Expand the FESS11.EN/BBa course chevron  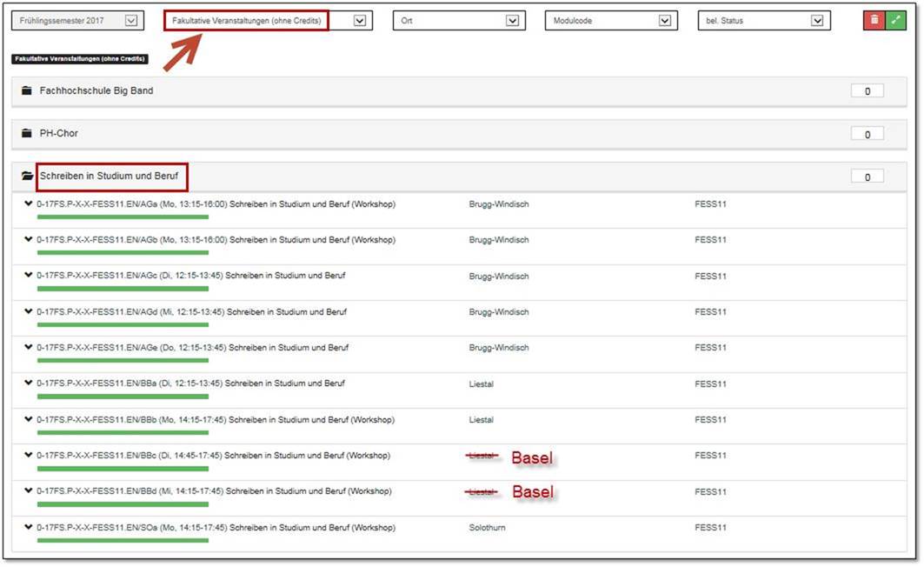[x=29, y=383]
